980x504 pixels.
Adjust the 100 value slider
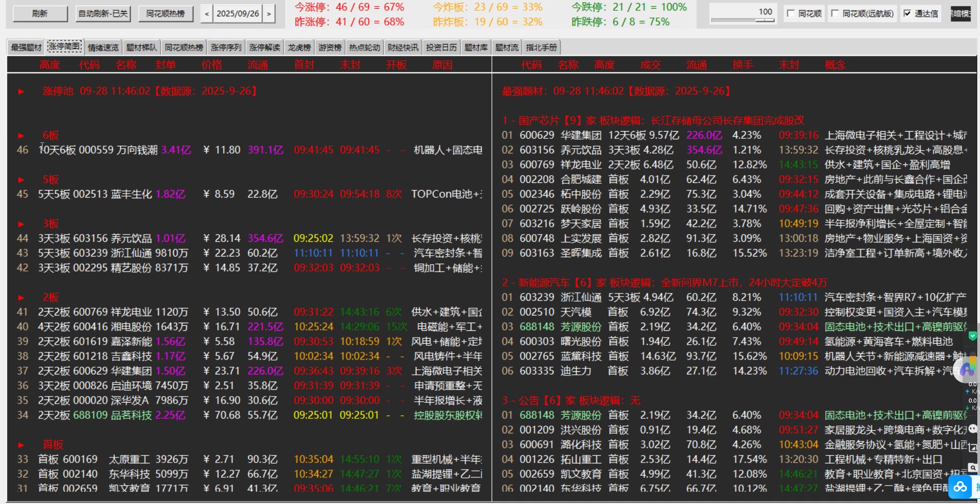click(x=742, y=20)
